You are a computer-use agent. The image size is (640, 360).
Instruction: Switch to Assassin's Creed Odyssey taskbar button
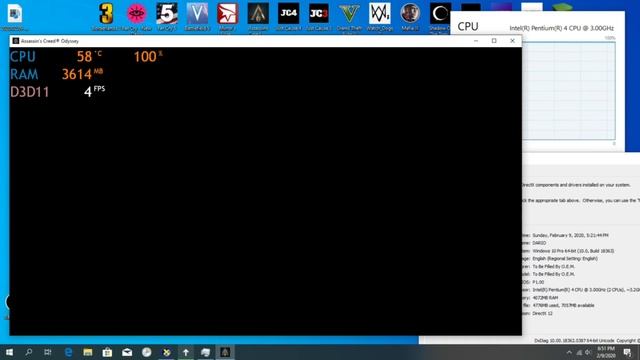pyautogui.click(x=225, y=352)
